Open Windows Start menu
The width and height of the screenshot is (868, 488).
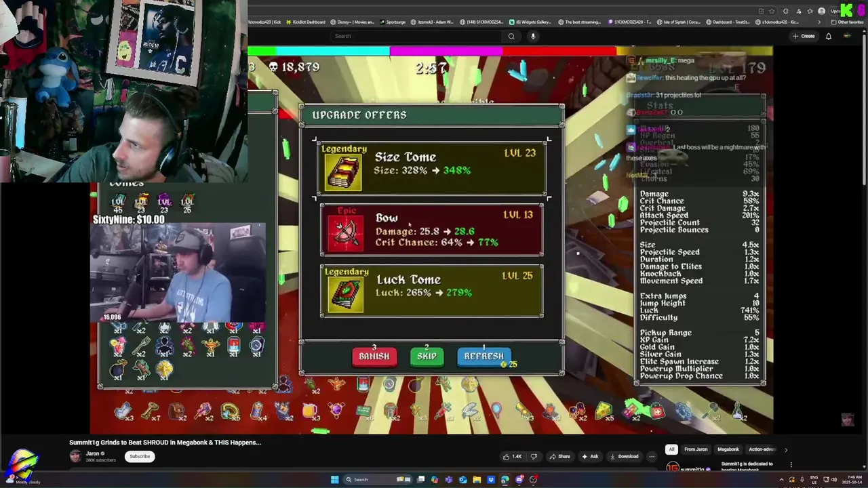point(334,480)
